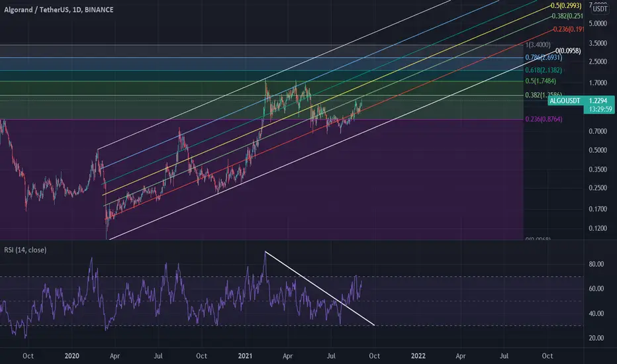Select the 0.618(2.1382) Fibonacci level label
This screenshot has width=617, height=364.
pyautogui.click(x=544, y=70)
